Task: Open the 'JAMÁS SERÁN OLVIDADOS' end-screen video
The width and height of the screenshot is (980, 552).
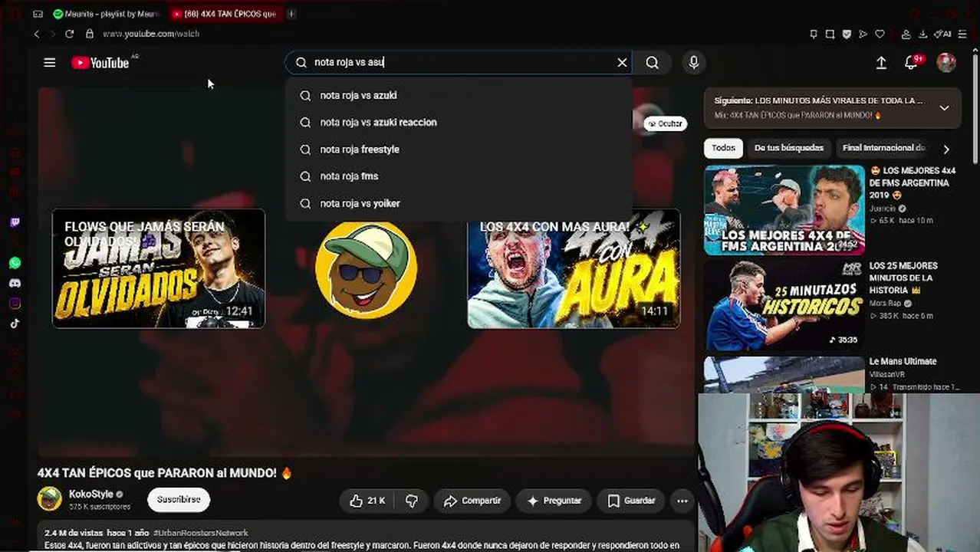Action: 159,268
